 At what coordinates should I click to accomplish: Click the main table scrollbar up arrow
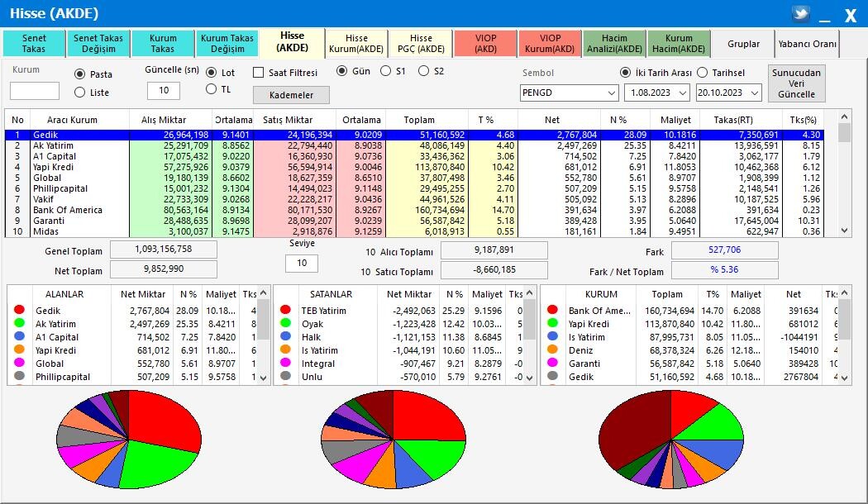click(x=844, y=116)
